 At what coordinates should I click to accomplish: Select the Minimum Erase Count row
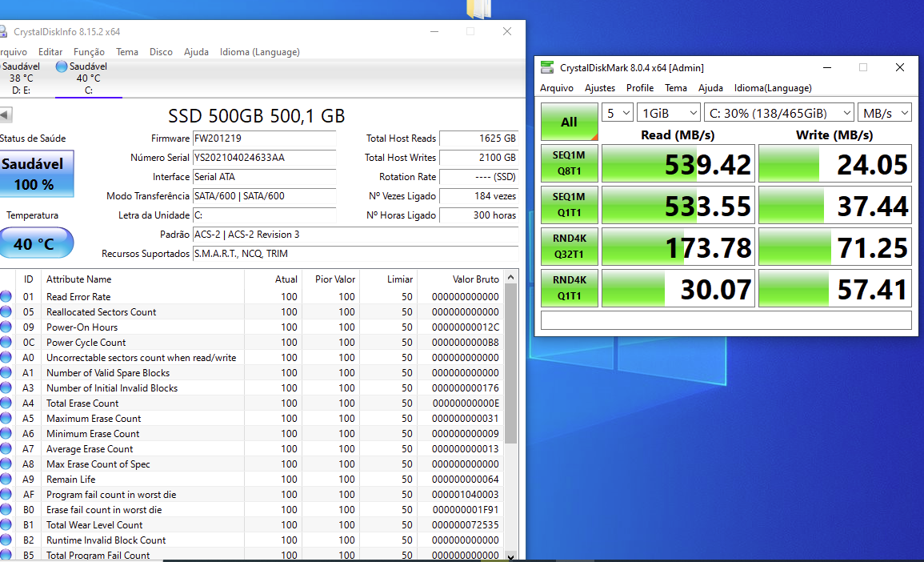click(x=252, y=434)
